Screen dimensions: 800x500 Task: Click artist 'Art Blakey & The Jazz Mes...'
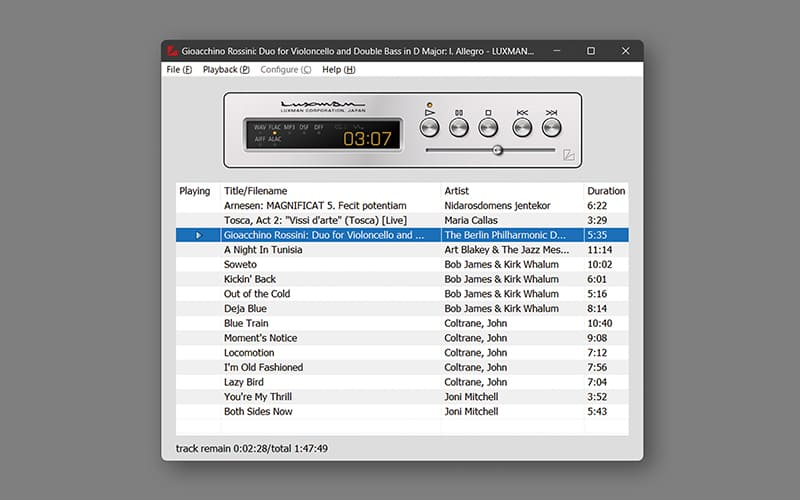click(x=507, y=250)
